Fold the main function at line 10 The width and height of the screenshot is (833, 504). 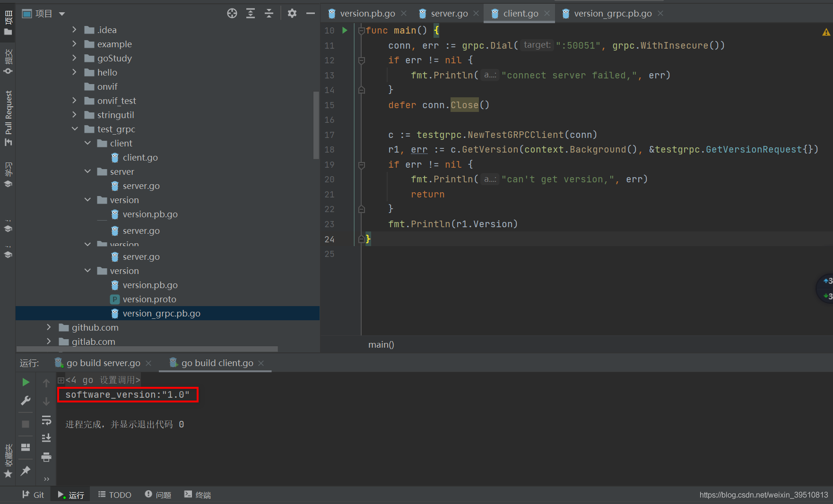coord(362,30)
